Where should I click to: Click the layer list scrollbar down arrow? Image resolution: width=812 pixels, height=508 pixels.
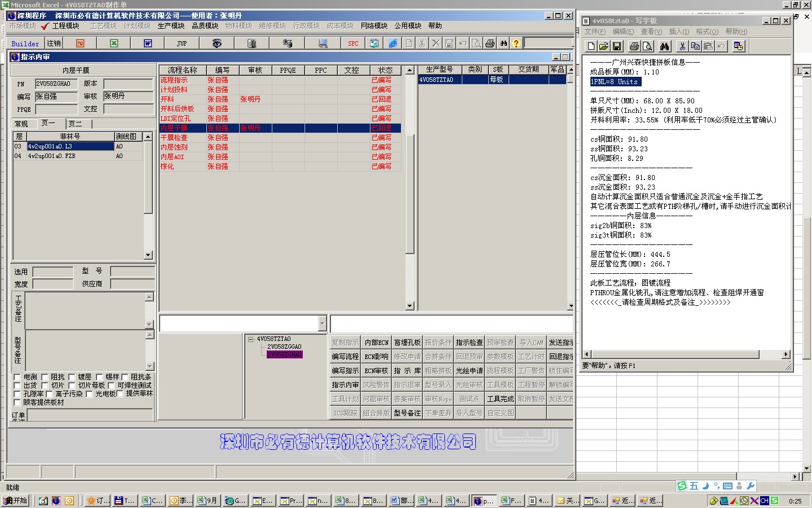click(x=148, y=255)
